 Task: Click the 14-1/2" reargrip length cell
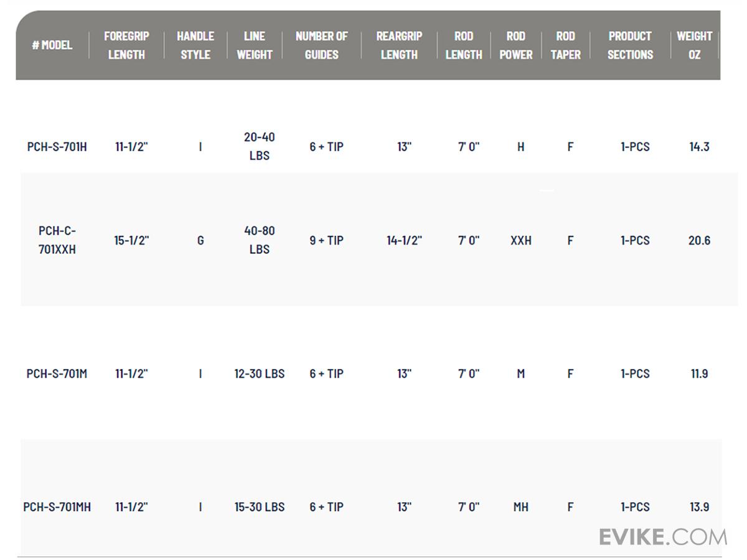coord(404,240)
